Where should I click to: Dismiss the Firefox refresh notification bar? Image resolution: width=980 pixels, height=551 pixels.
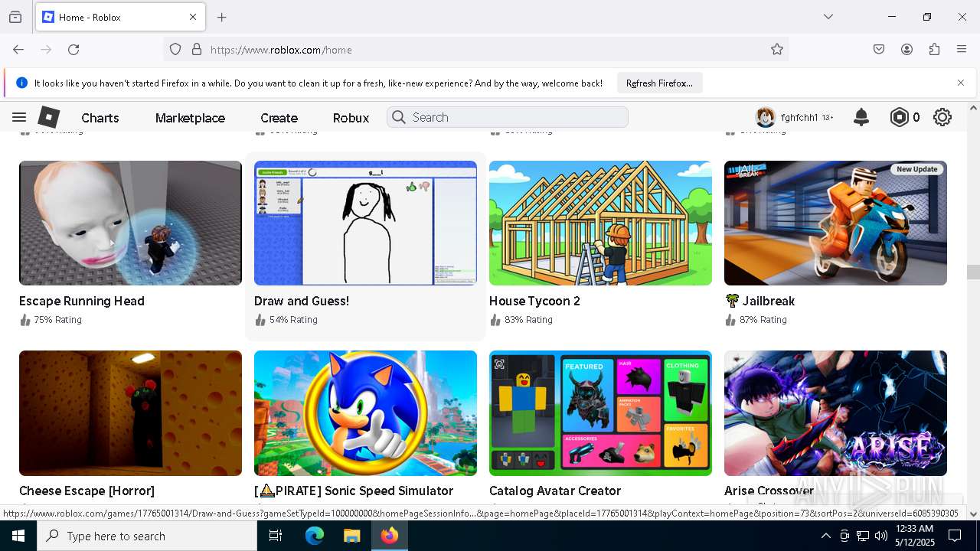pyautogui.click(x=961, y=83)
